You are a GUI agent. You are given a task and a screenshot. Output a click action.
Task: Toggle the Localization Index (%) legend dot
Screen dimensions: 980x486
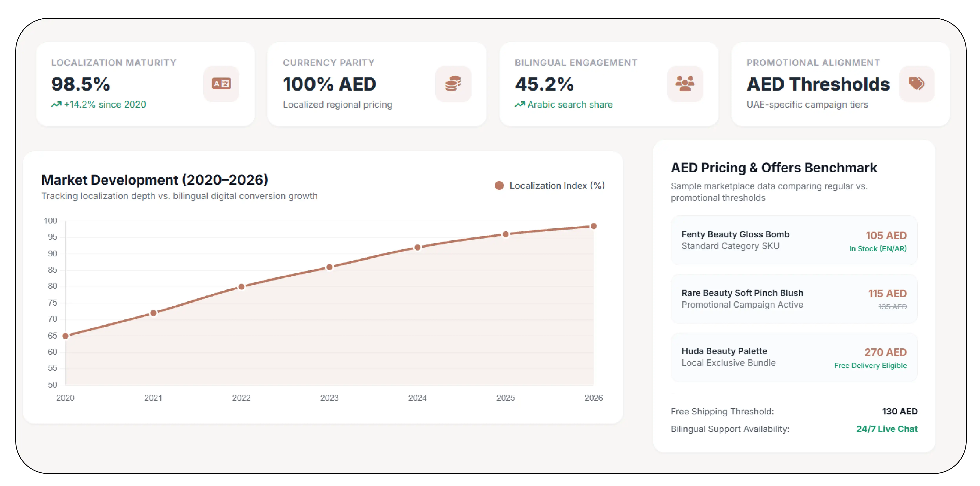[x=499, y=186]
